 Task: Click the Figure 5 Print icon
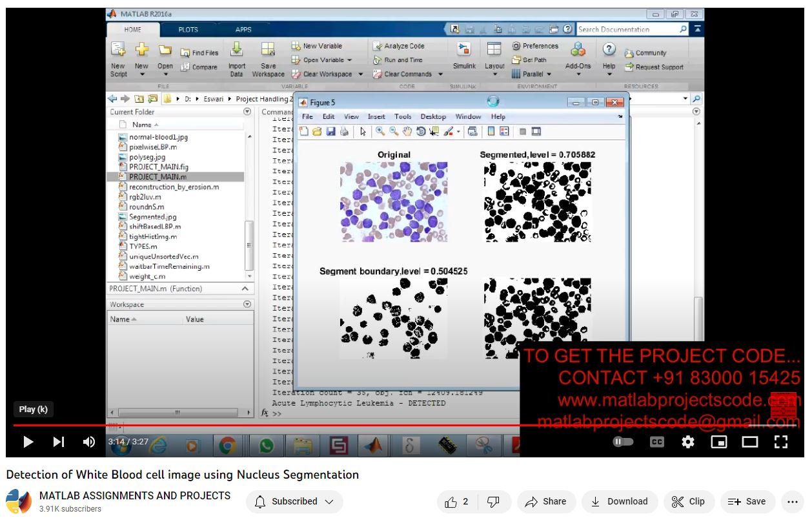tap(344, 131)
